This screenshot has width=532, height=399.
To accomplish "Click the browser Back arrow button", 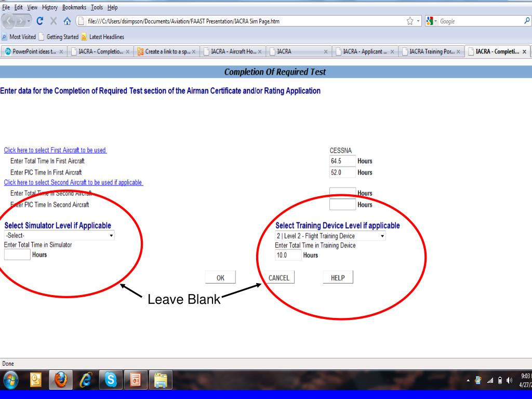I will tap(8, 21).
